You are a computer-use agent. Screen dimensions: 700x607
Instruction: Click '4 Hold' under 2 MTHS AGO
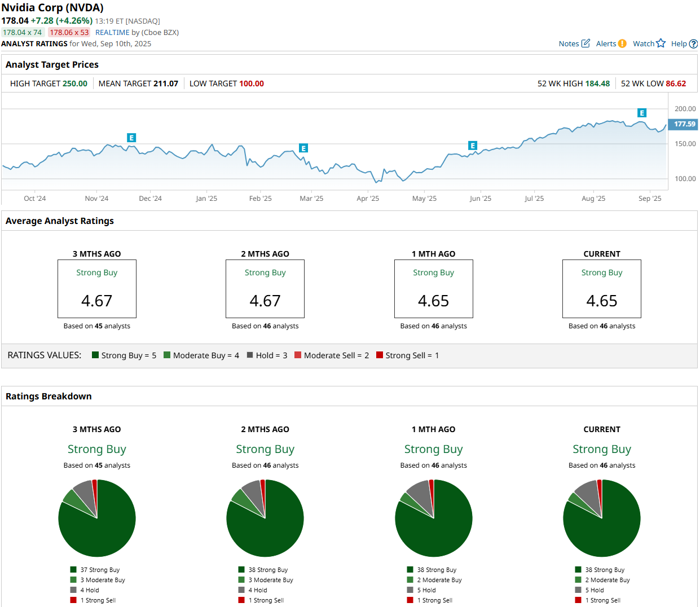253,590
